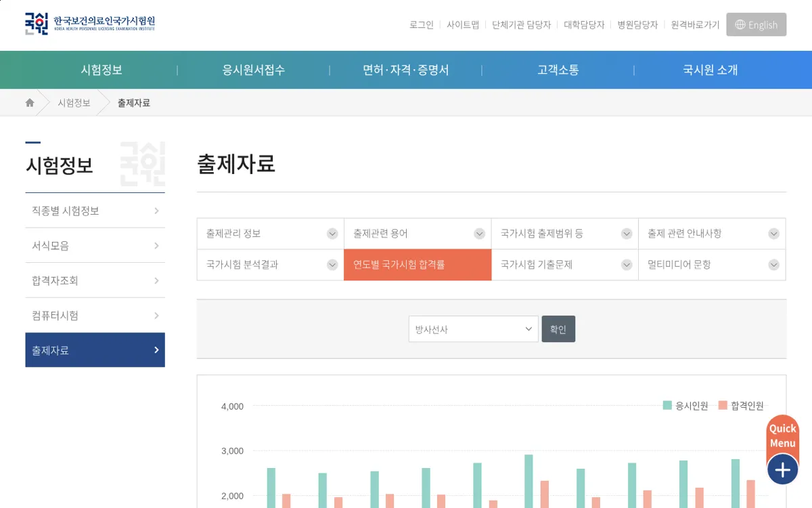Click the home icon in the breadcrumb
This screenshot has height=508, width=812.
pyautogui.click(x=30, y=103)
